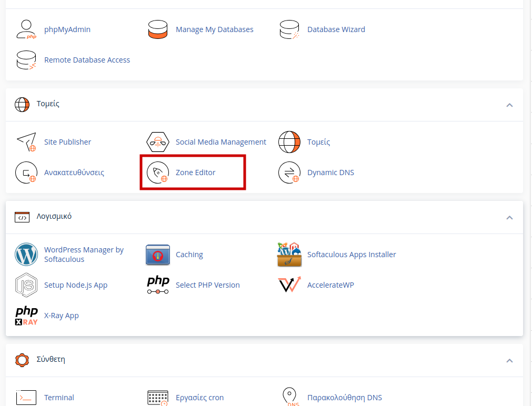Viewport: 532px width, 406px height.
Task: Open the Select PHP Version icon
Action: (157, 285)
